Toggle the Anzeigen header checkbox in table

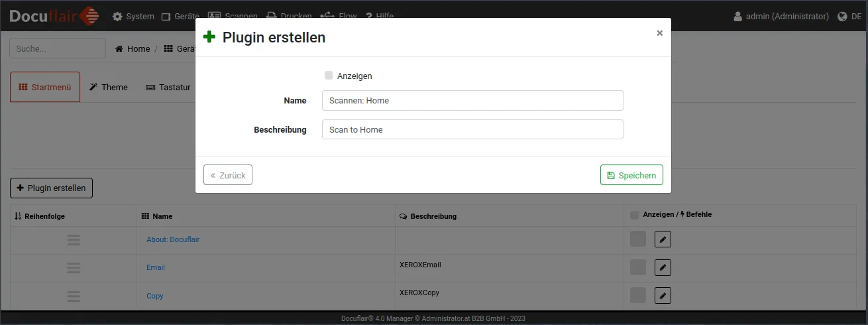pos(634,215)
